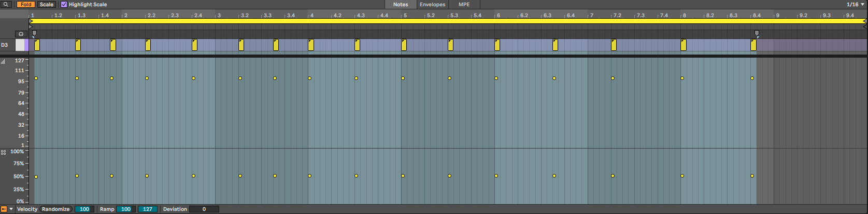868x214 pixels.
Task: Select the yellow loop brace bar
Action: (x=448, y=21)
